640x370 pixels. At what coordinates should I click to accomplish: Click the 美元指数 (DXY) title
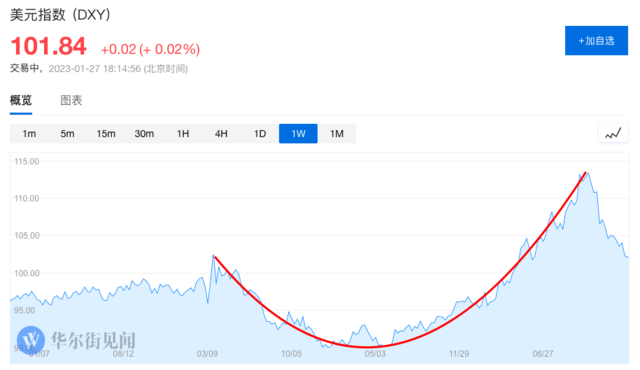60,15
